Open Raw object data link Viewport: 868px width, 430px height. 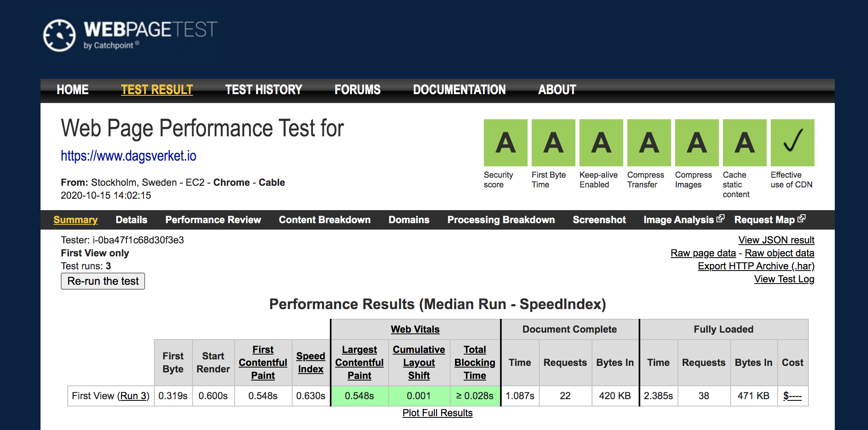point(779,253)
